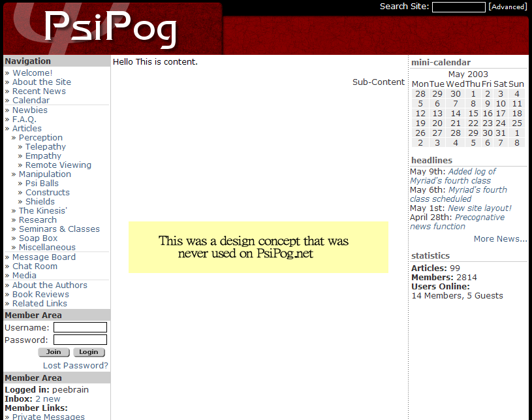
Task: Open the Telepathy subcategory
Action: tap(46, 147)
